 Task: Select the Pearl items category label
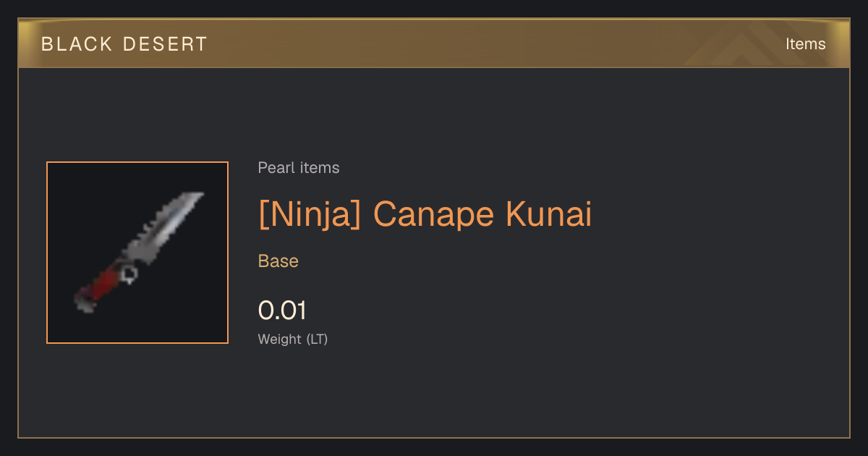point(299,168)
